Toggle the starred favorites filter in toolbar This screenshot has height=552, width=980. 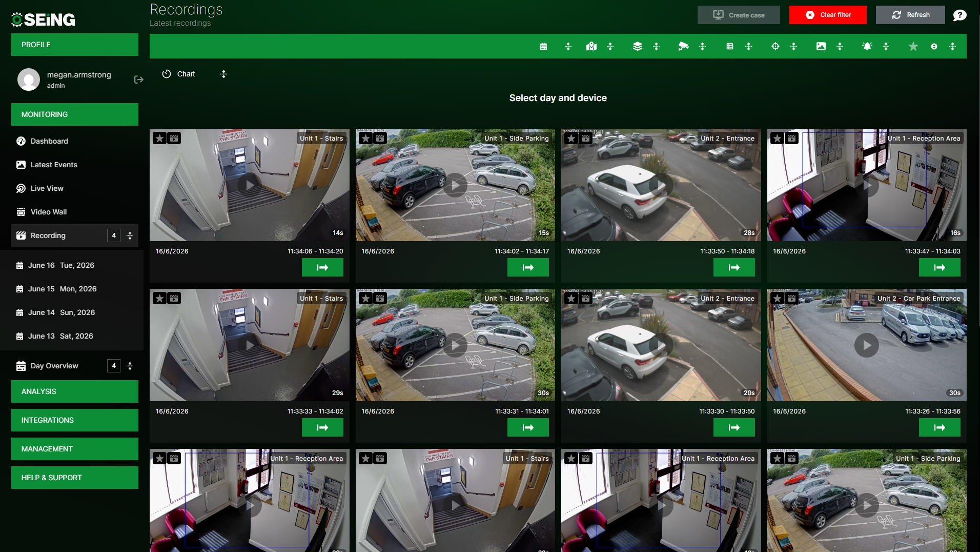[913, 46]
